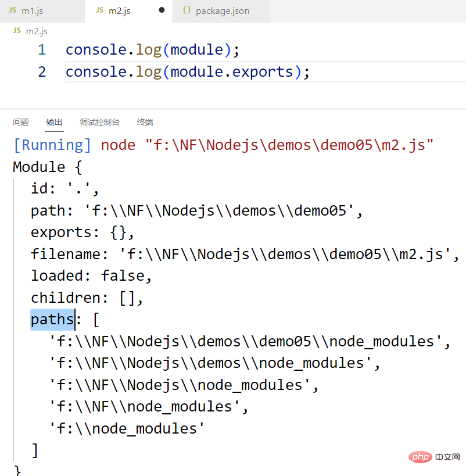Click the highlighted paths word
This screenshot has width=466, height=476.
pyautogui.click(x=52, y=319)
